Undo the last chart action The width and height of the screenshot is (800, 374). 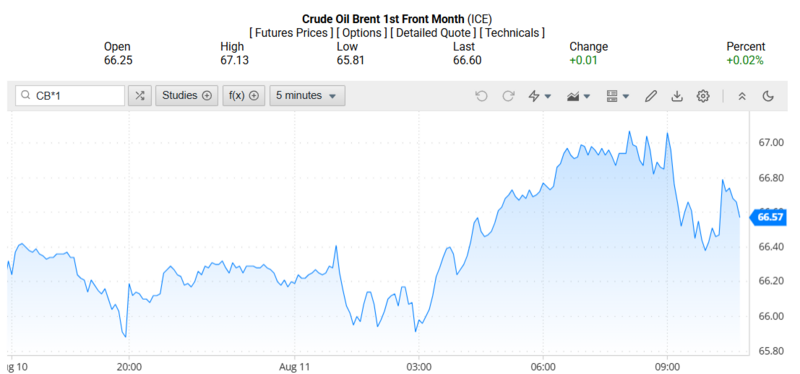click(481, 96)
